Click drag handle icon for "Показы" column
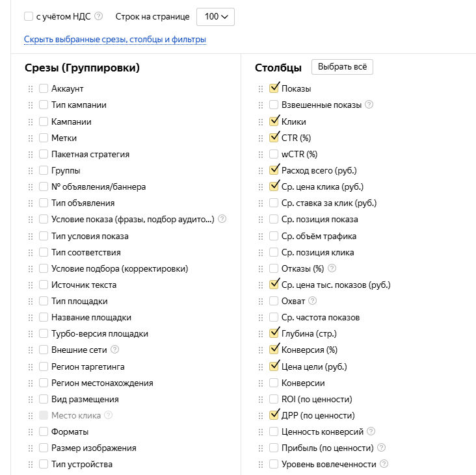The width and height of the screenshot is (476, 475). tap(261, 89)
